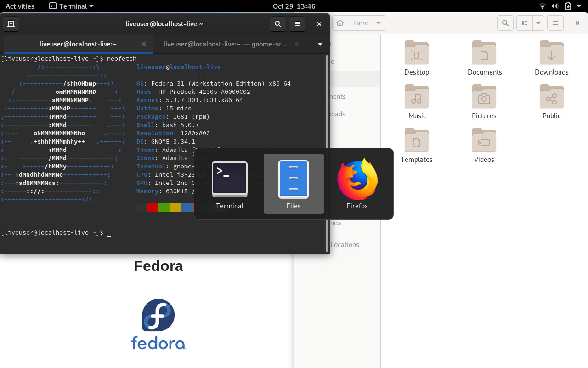Open the Terminal app menu in top bar

(71, 6)
